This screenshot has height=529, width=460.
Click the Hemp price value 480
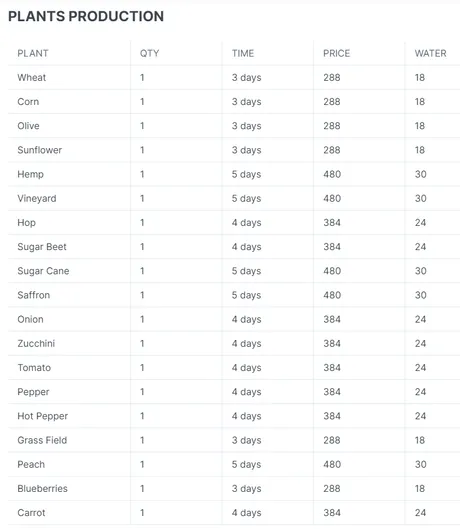pyautogui.click(x=332, y=174)
